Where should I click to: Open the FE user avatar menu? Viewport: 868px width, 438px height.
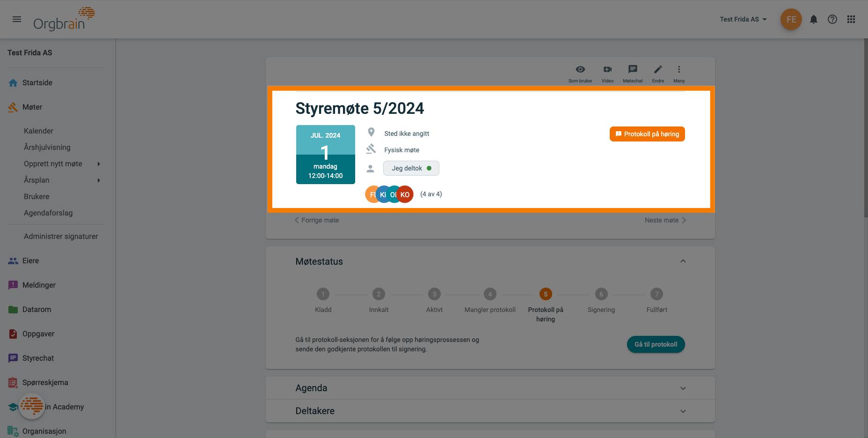point(791,19)
